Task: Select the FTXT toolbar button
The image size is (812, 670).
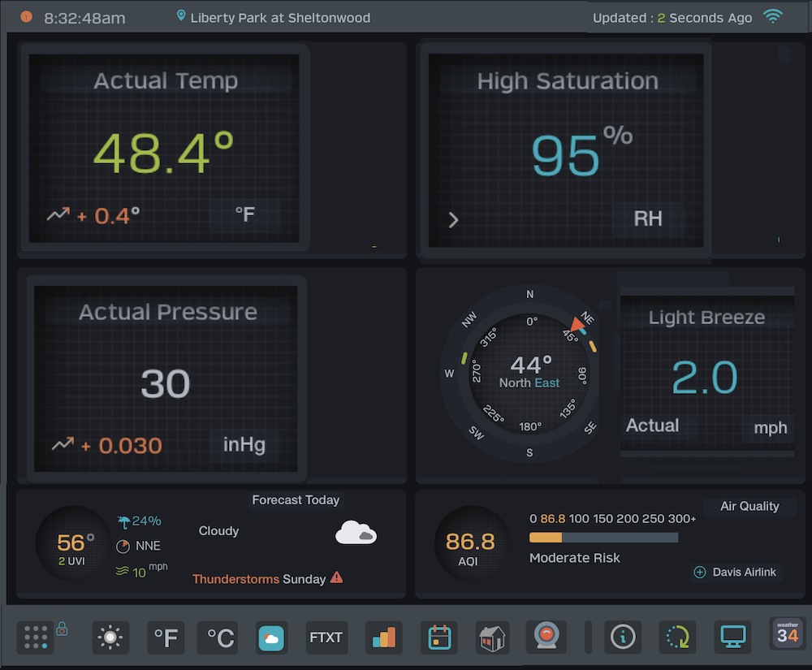Action: click(x=326, y=638)
